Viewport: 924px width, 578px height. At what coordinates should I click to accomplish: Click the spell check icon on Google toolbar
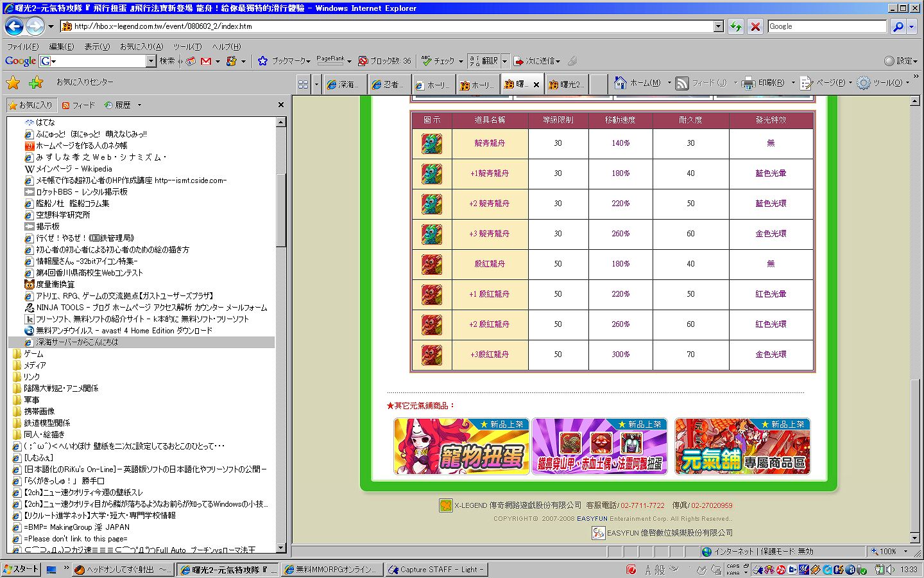click(427, 61)
